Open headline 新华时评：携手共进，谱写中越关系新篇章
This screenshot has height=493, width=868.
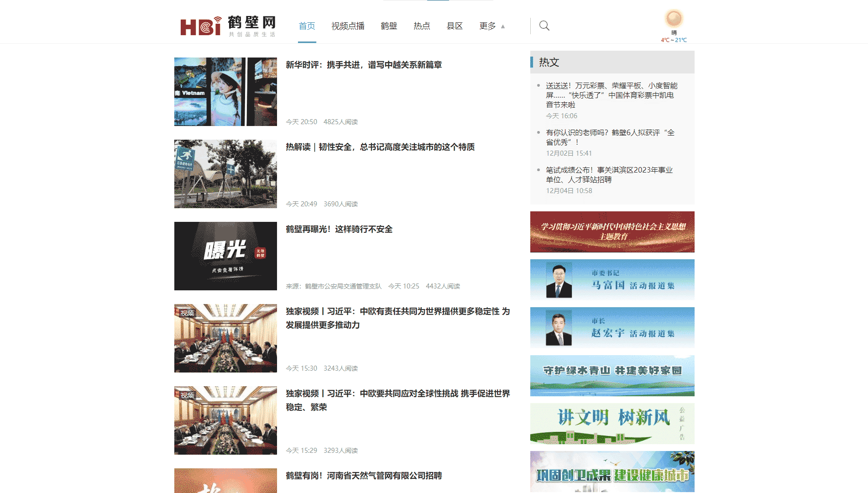click(364, 65)
